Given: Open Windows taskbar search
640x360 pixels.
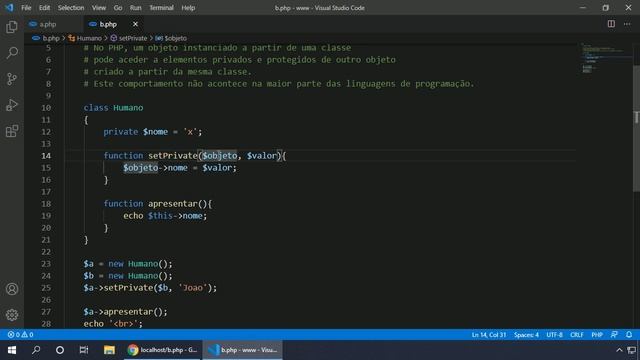Looking at the screenshot, I should point(36,350).
